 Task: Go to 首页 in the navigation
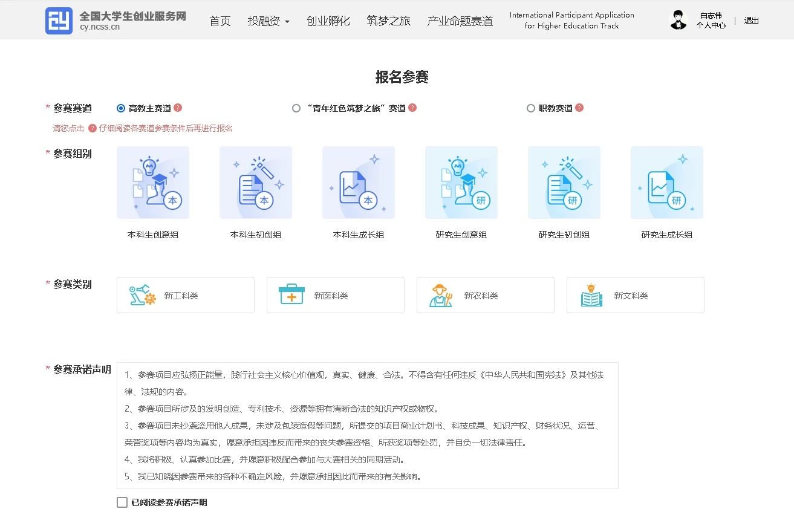pos(220,21)
